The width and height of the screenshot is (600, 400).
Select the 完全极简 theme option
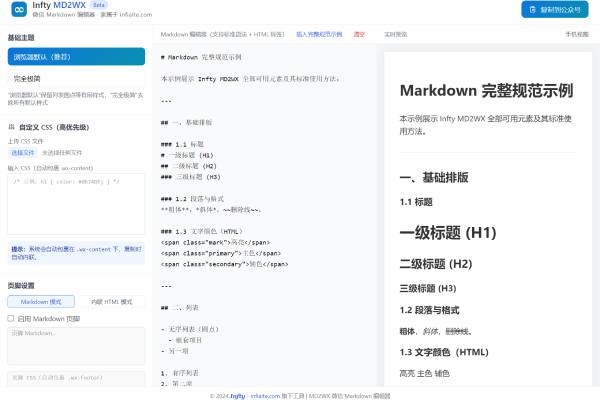(x=76, y=78)
